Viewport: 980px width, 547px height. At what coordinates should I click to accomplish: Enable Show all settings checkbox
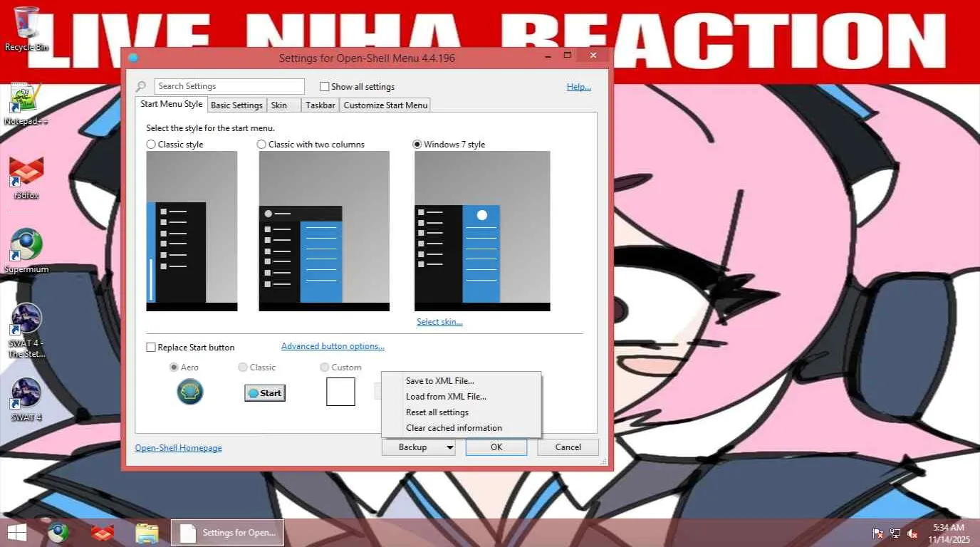[x=324, y=87]
